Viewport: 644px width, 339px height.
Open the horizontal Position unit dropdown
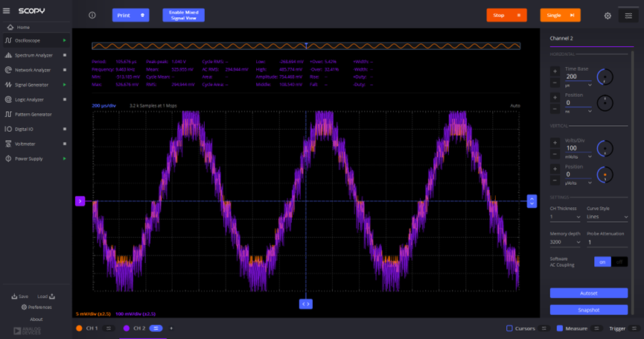pos(578,111)
